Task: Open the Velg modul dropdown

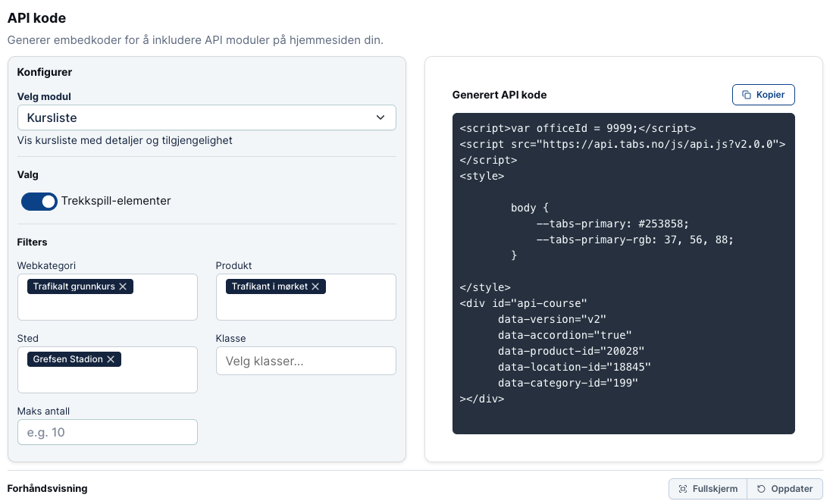Action: click(x=207, y=117)
